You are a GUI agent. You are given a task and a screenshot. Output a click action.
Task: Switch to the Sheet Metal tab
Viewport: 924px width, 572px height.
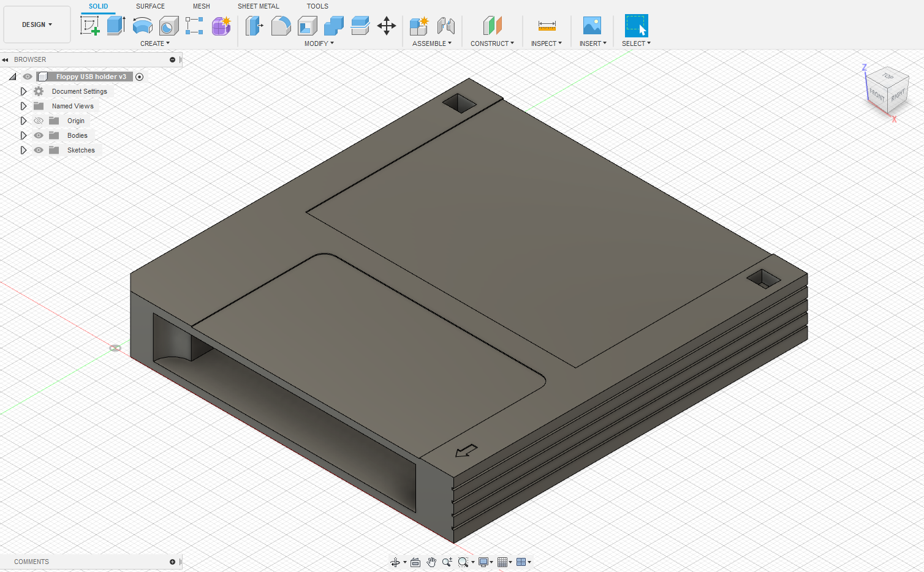[x=259, y=6]
